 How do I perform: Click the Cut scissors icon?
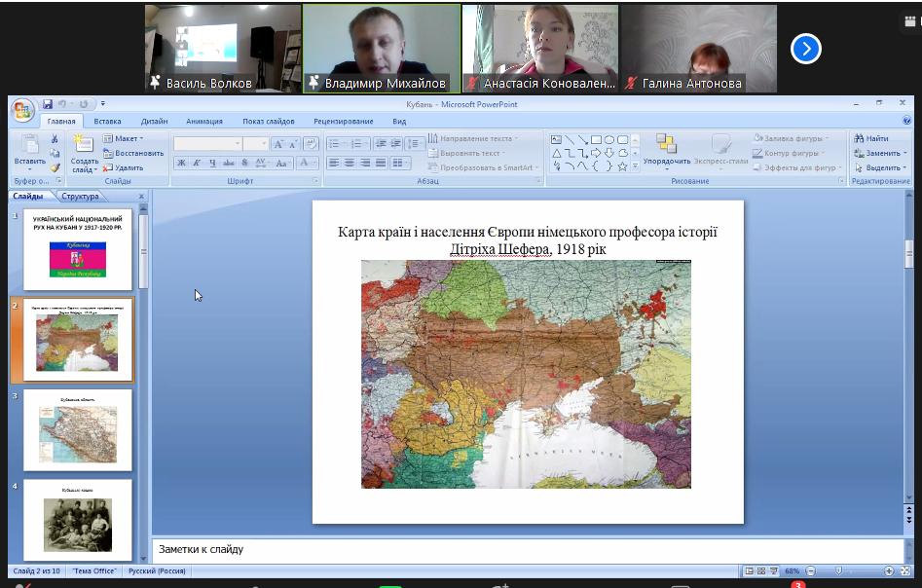pos(55,139)
